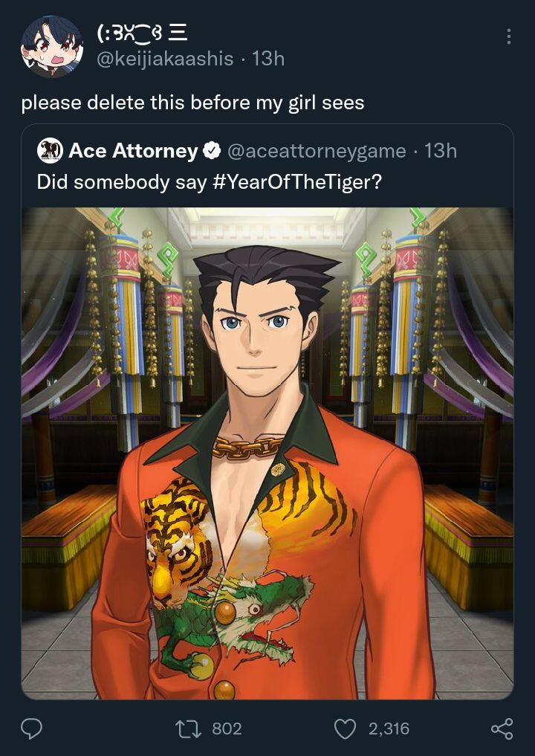The width and height of the screenshot is (535, 756).
Task: Open the tweet's 13h timestamp
Action: tap(268, 59)
